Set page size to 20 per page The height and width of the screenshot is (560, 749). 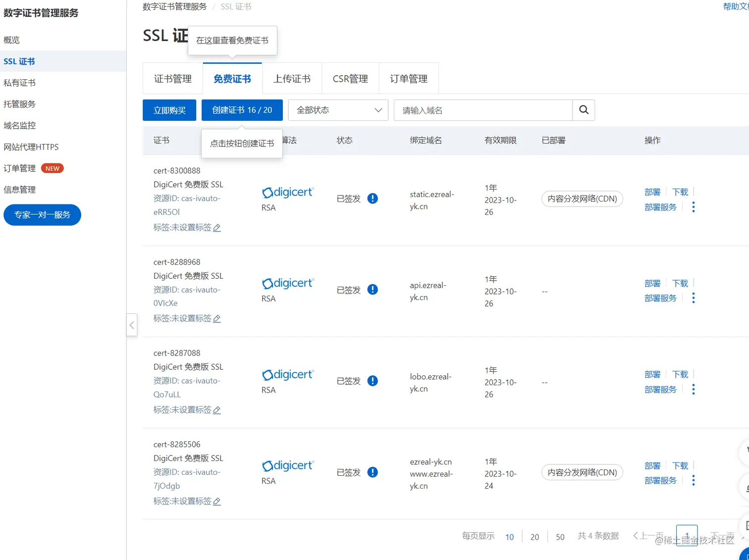pyautogui.click(x=535, y=537)
